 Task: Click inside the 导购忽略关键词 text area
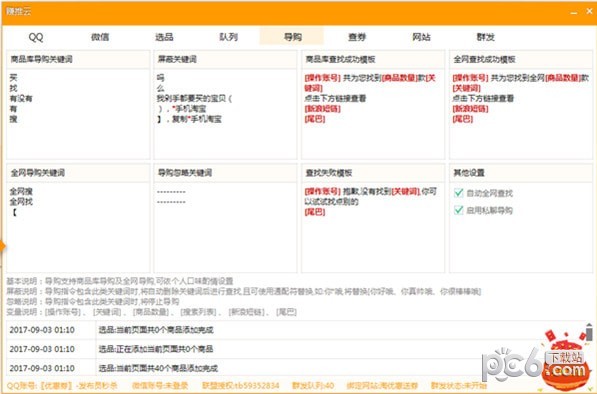225,227
